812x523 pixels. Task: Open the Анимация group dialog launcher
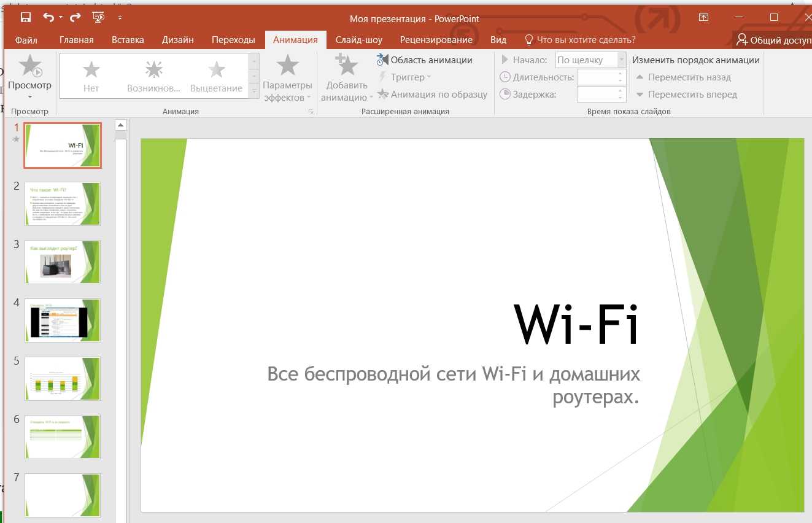(x=311, y=112)
